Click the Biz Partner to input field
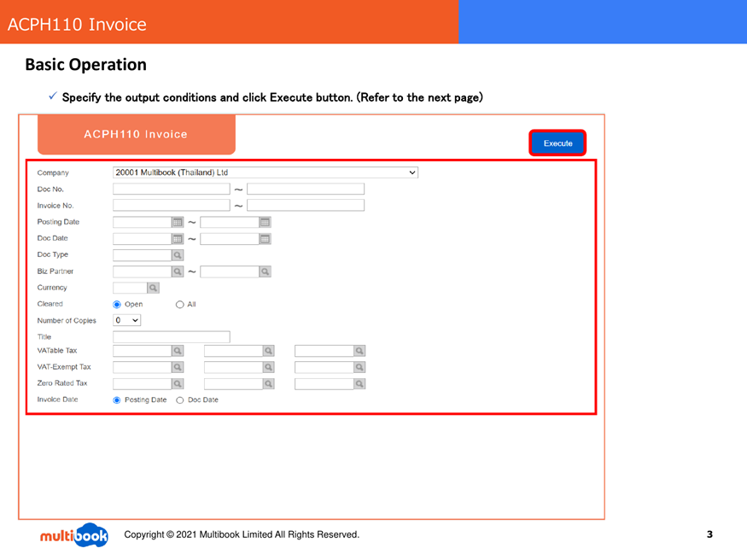Screen dimensions: 747x560 point(230,271)
